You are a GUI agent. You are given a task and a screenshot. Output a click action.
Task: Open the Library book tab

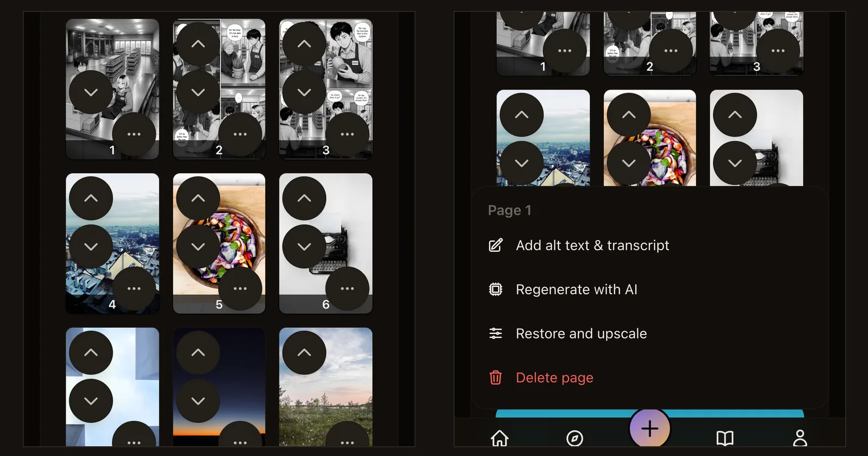(725, 438)
